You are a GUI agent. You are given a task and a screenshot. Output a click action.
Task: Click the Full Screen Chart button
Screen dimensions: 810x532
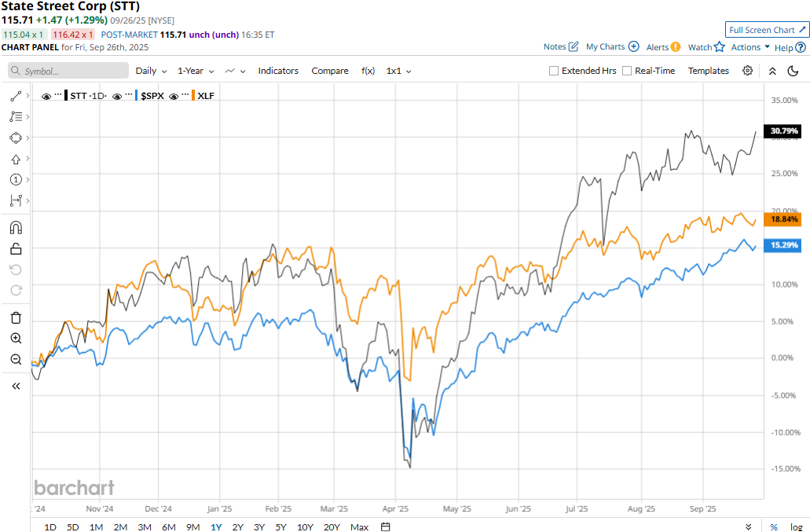767,30
